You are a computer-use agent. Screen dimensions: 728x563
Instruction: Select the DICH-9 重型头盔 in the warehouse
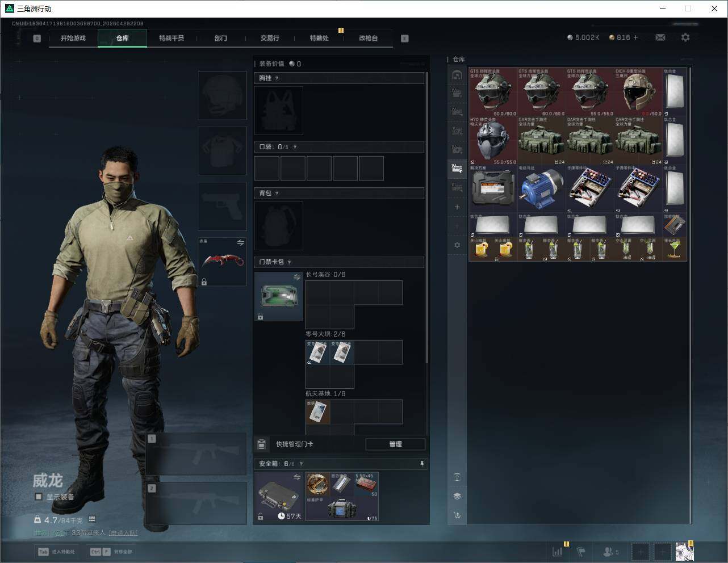click(638, 93)
